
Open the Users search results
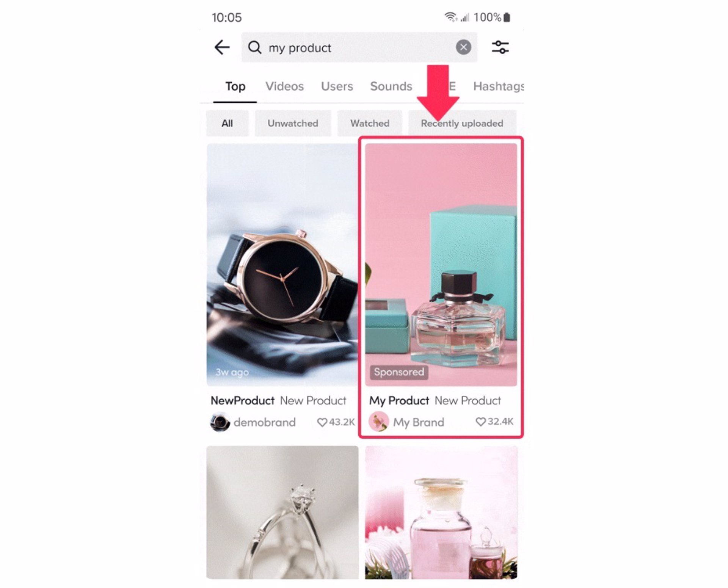pyautogui.click(x=335, y=86)
